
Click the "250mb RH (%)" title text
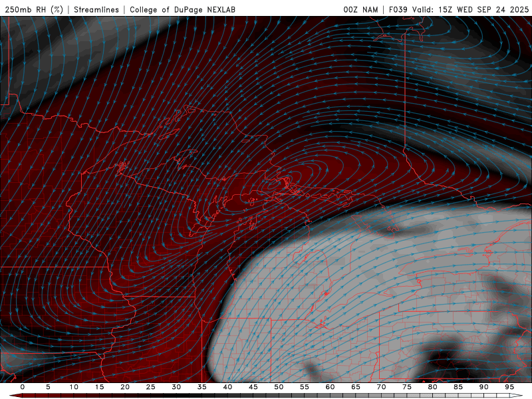34,9
